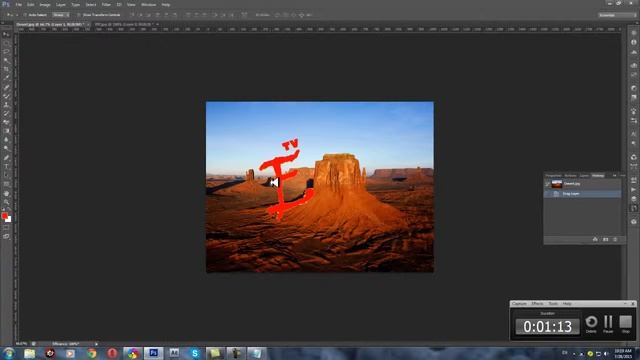This screenshot has width=640, height=360.
Task: Select the Hand tool
Action: (6, 193)
